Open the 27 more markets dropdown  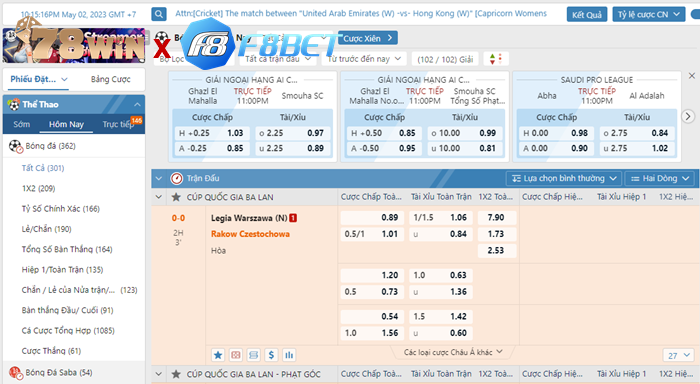(x=679, y=355)
